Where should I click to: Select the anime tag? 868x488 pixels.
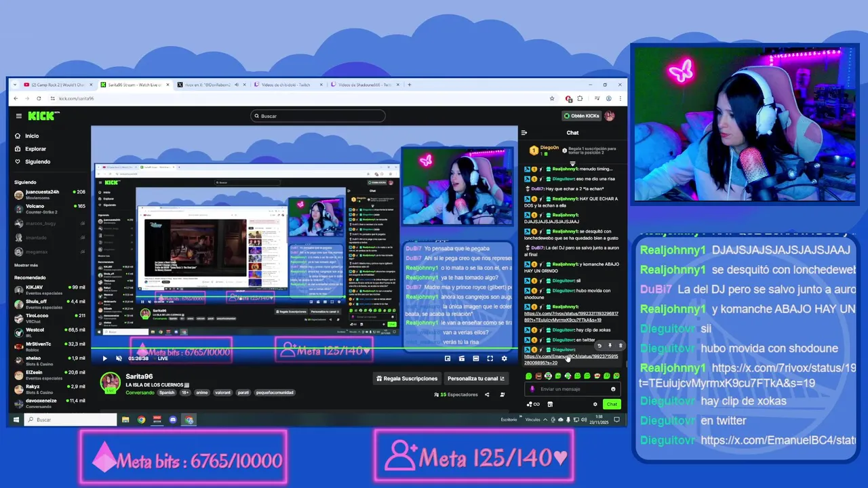tap(201, 392)
